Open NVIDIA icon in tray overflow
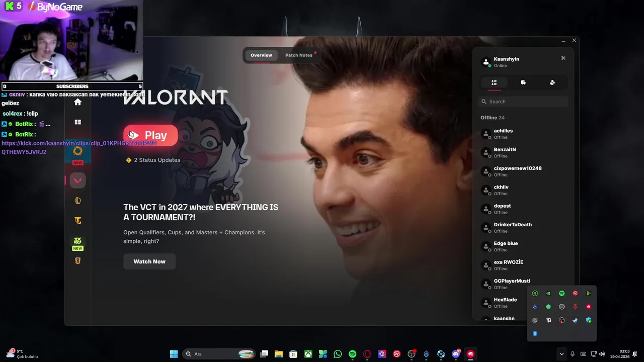 pos(548,293)
